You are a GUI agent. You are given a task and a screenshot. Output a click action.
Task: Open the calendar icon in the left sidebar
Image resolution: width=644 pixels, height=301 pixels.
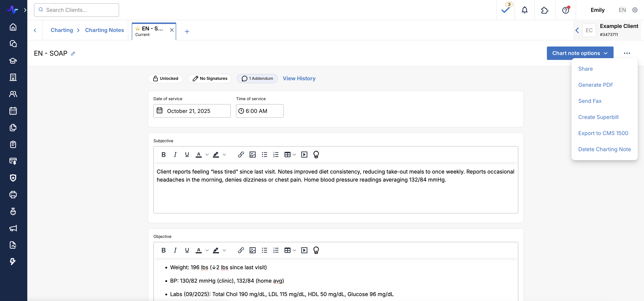tap(13, 111)
